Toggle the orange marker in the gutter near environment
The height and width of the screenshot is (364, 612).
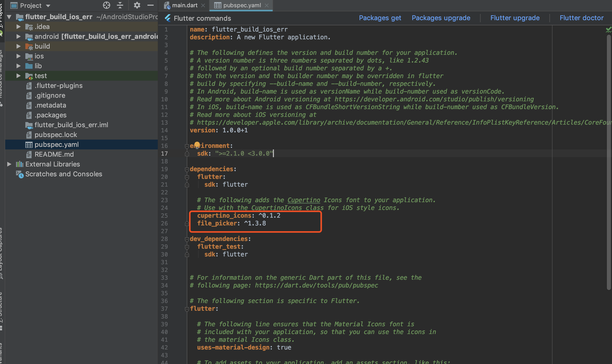197,144
